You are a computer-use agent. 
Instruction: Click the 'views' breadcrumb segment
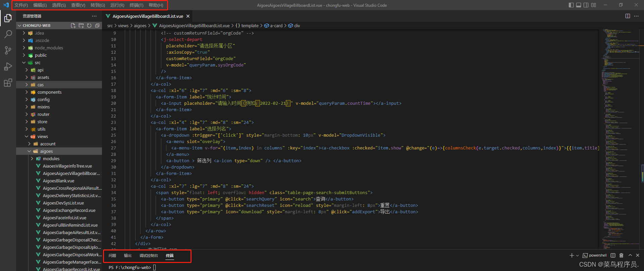[123, 26]
